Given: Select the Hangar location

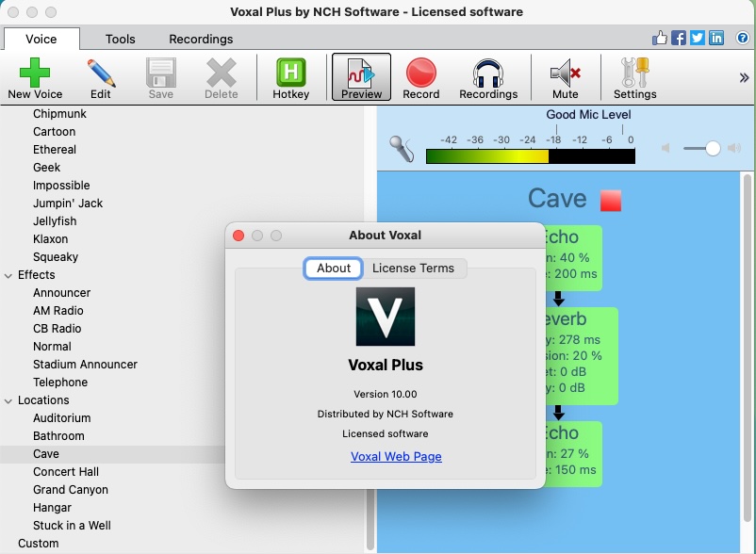Looking at the screenshot, I should coord(52,507).
